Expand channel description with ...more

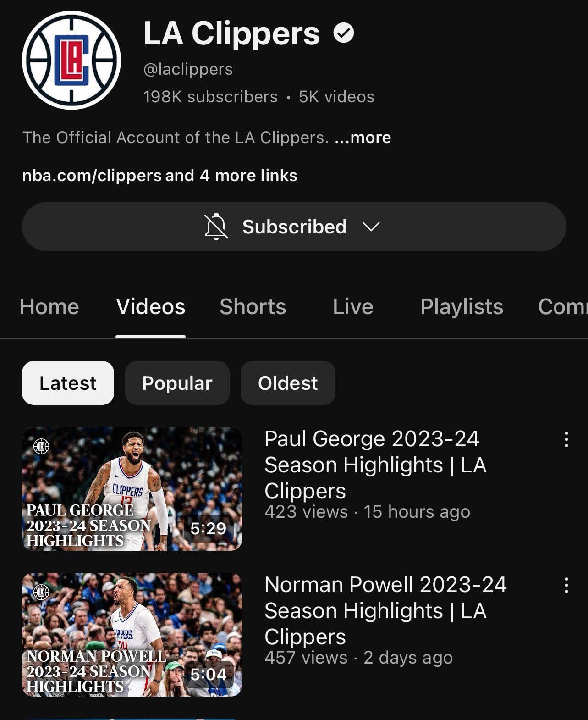click(363, 138)
